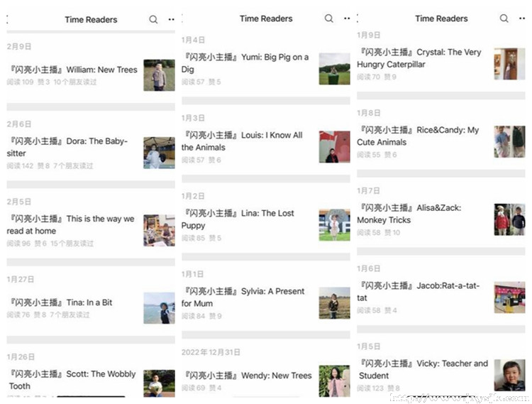Tap the Time Readers title in left panel
This screenshot has height=404, width=532.
[91, 20]
